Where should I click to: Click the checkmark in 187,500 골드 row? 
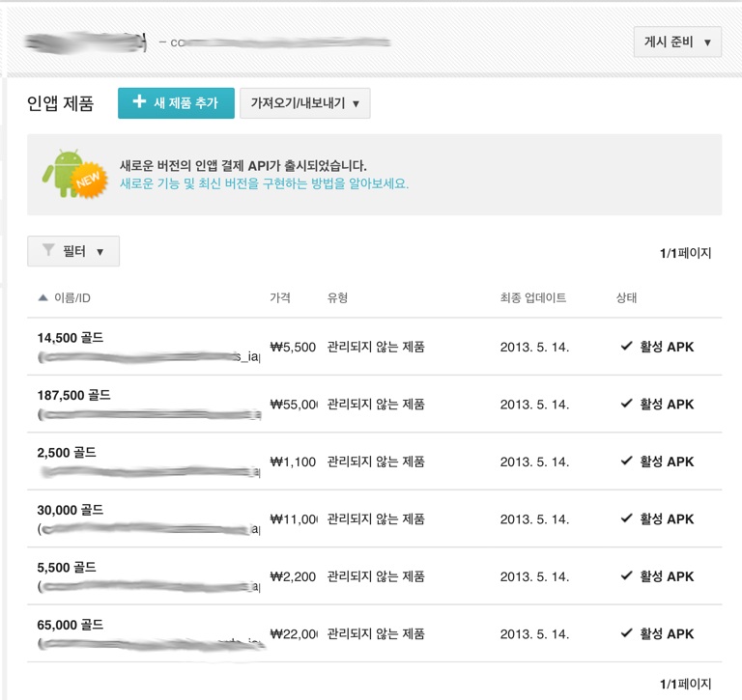pyautogui.click(x=627, y=404)
